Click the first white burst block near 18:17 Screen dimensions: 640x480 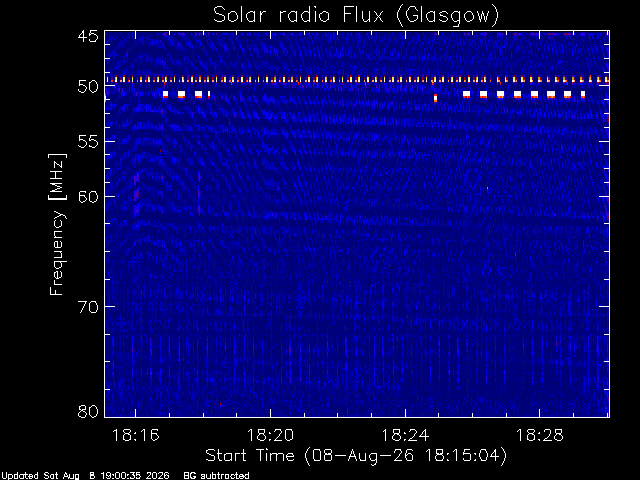click(165, 95)
